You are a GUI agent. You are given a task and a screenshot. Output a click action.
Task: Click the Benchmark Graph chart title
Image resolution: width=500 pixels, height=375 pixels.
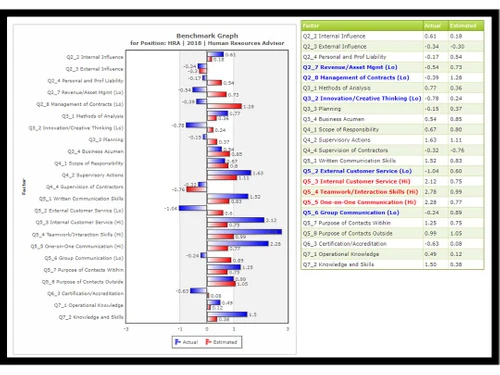[x=207, y=36]
